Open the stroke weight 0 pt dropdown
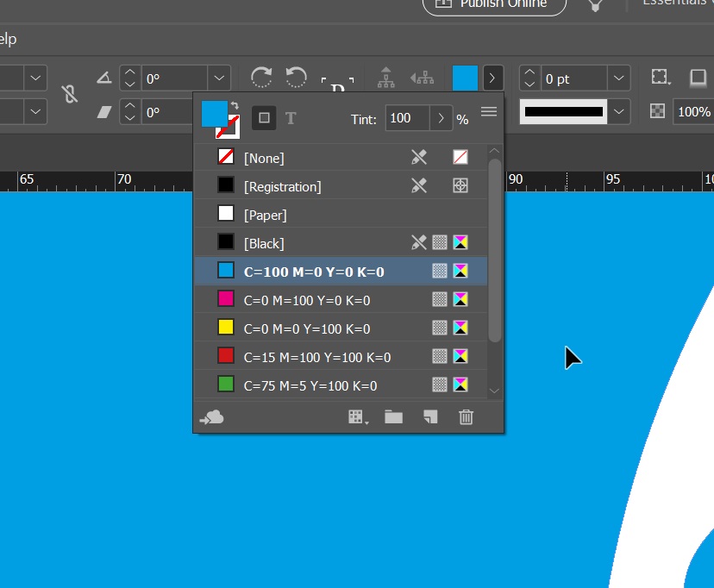The height and width of the screenshot is (588, 714). (x=618, y=78)
